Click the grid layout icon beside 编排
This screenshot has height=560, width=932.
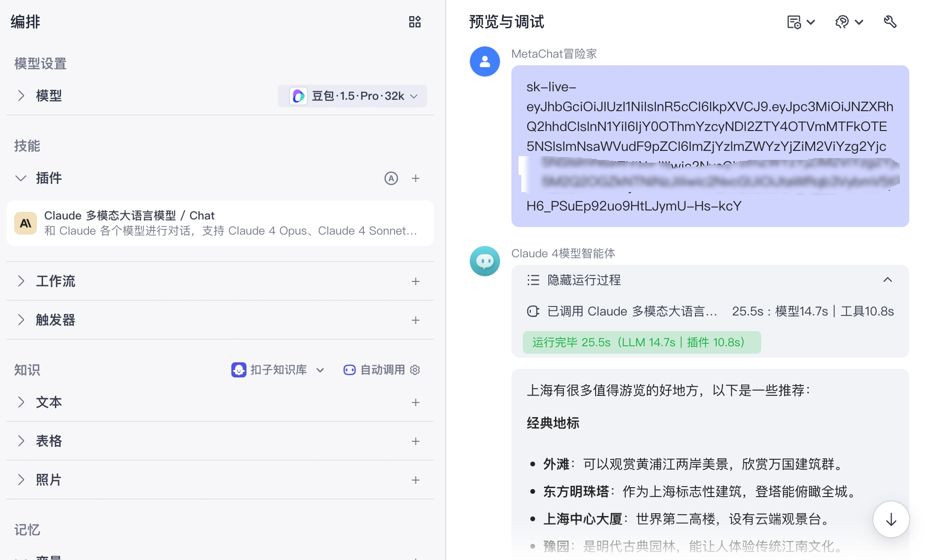click(x=414, y=22)
